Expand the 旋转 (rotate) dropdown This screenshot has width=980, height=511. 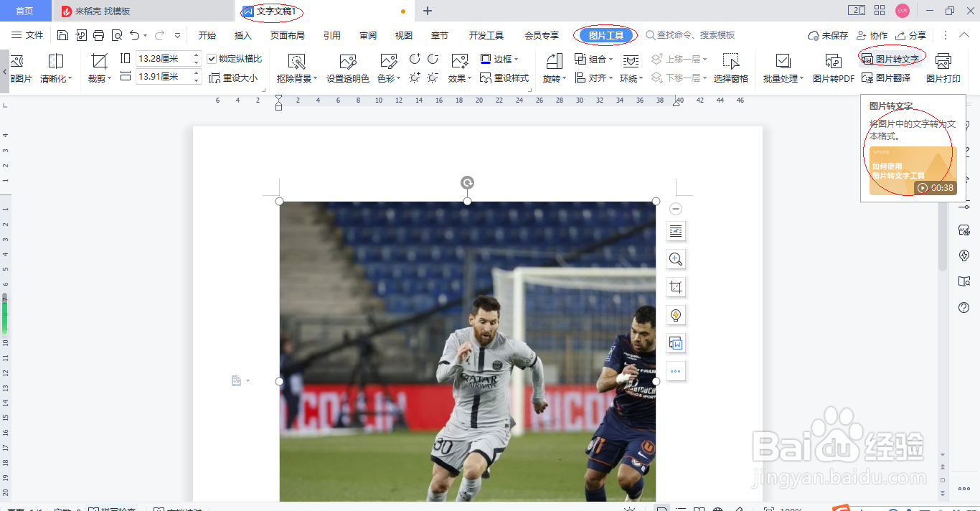pyautogui.click(x=565, y=79)
